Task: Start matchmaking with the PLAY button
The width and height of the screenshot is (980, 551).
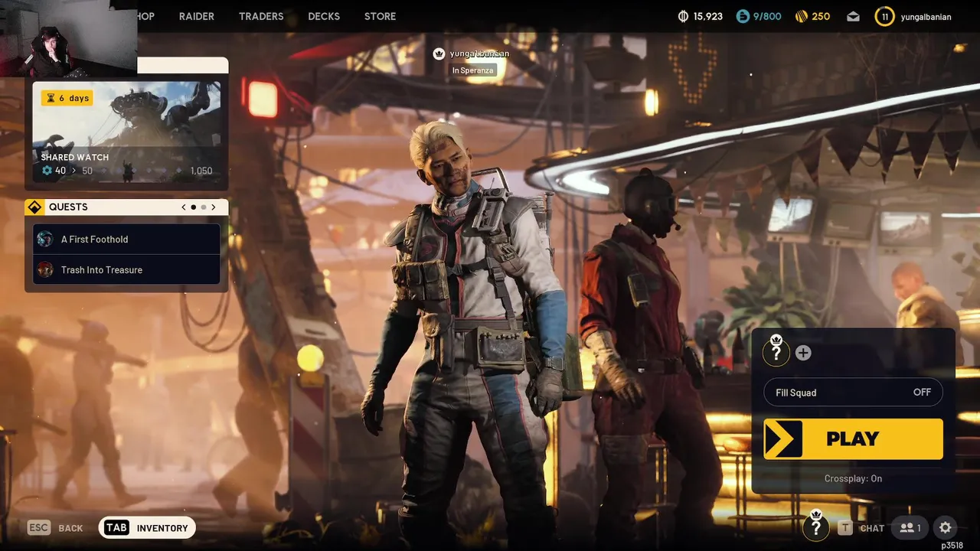Action: 853,439
